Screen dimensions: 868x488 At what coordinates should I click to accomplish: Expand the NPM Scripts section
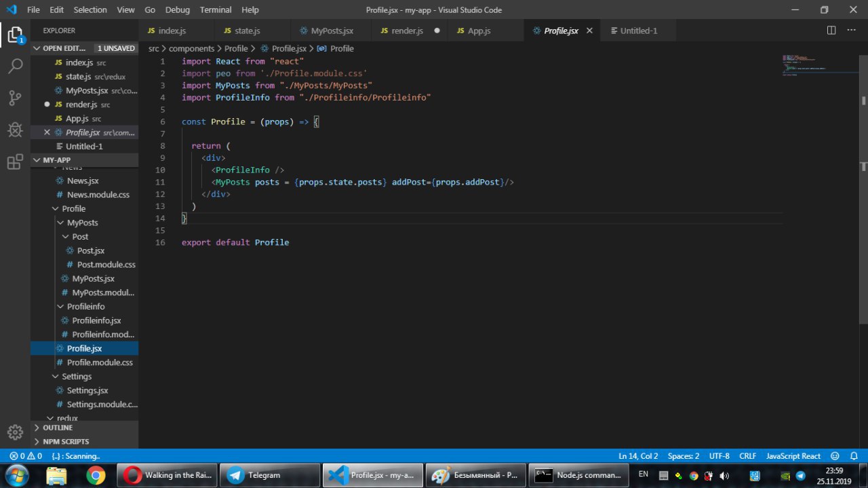coord(66,441)
